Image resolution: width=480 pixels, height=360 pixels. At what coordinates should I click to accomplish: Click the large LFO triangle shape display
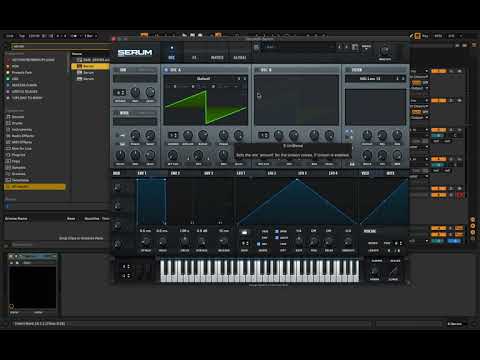pyautogui.click(x=297, y=202)
